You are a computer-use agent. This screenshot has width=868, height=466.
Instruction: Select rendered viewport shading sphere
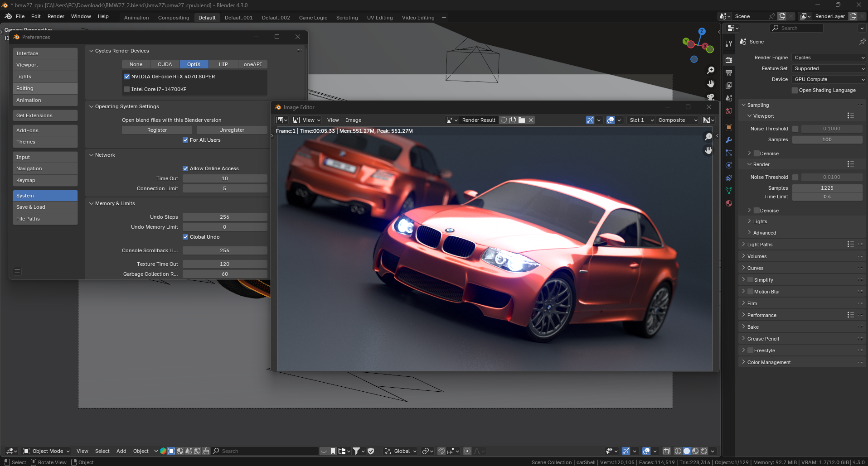tap(704, 451)
